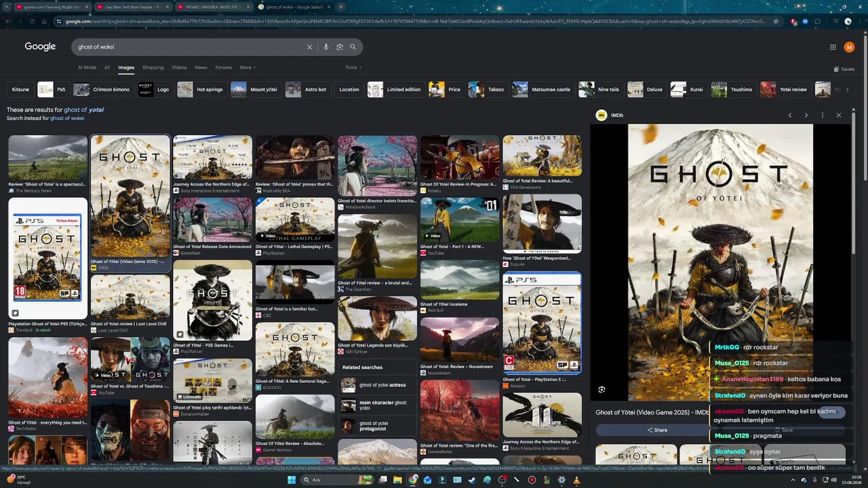Clear the search box text
Image resolution: width=868 pixels, height=488 pixels.
coord(309,47)
